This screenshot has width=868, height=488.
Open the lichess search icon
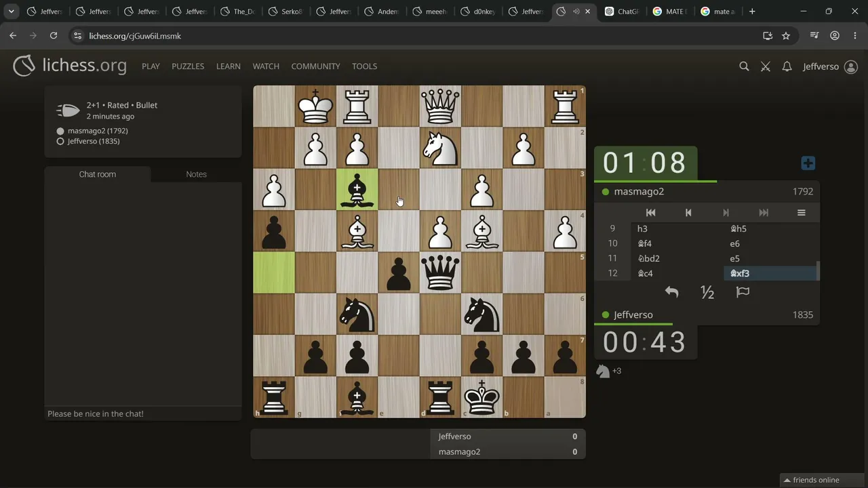click(744, 66)
